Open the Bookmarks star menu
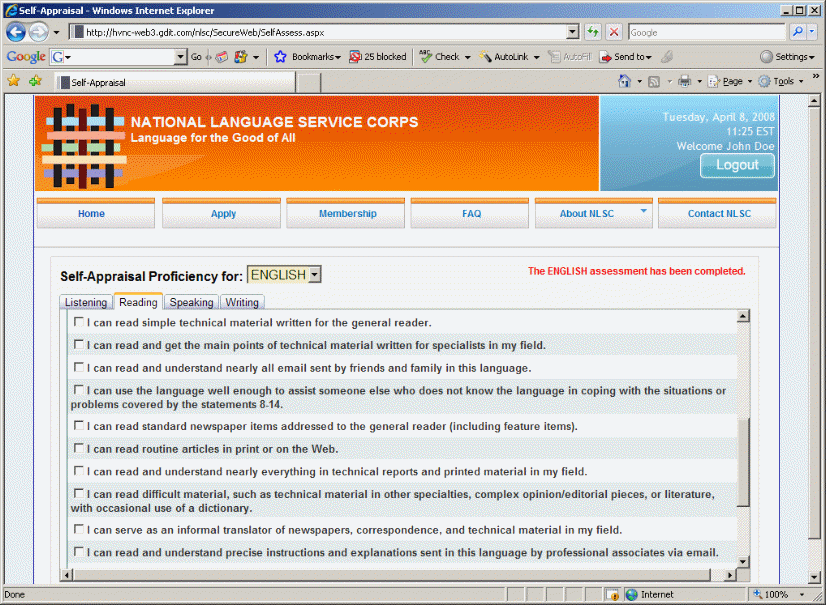Screen dimensions: 826x605 [x=308, y=56]
